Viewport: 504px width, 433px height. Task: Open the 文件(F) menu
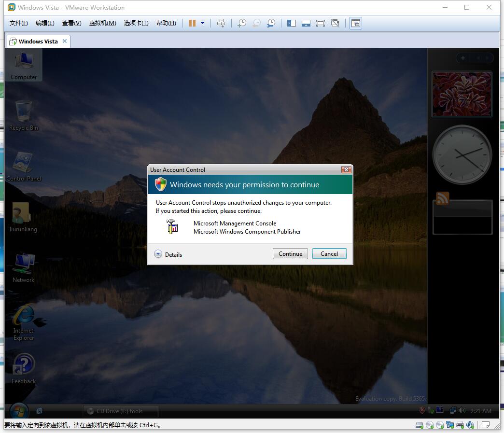pyautogui.click(x=19, y=23)
